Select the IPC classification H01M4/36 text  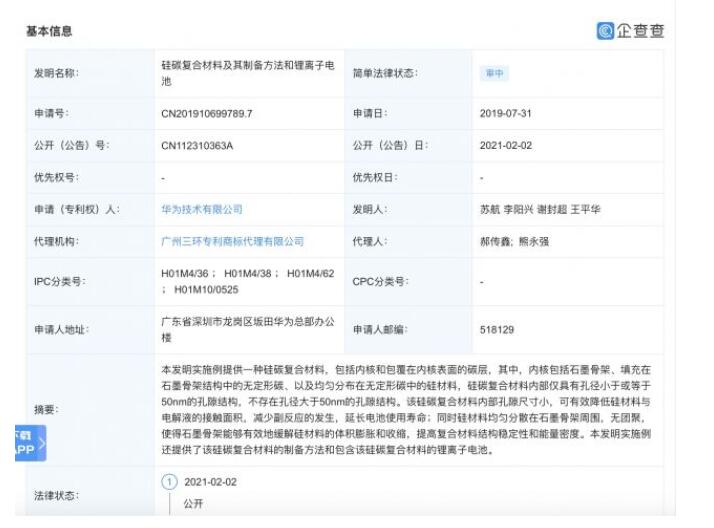point(184,274)
